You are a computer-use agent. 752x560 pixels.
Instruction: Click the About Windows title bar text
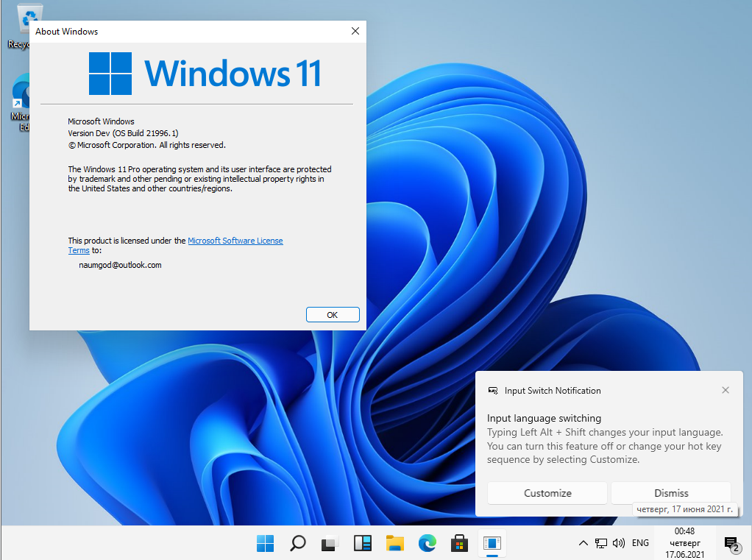[x=67, y=32]
